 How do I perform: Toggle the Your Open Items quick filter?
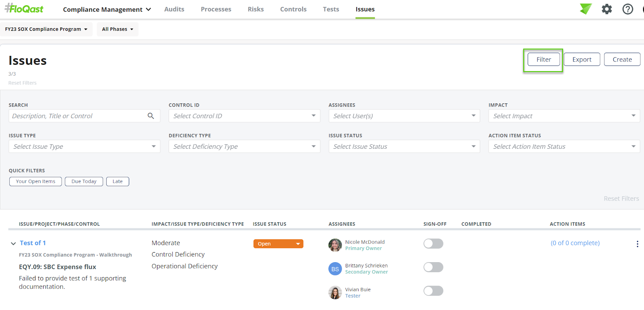click(x=35, y=181)
